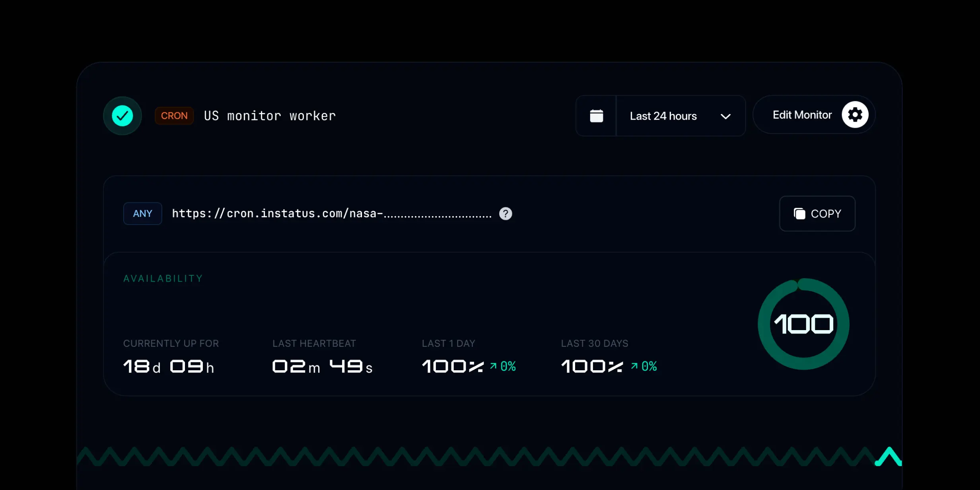Click the Last Heartbeat 02m 49s value
This screenshot has width=980, height=490.
322,366
